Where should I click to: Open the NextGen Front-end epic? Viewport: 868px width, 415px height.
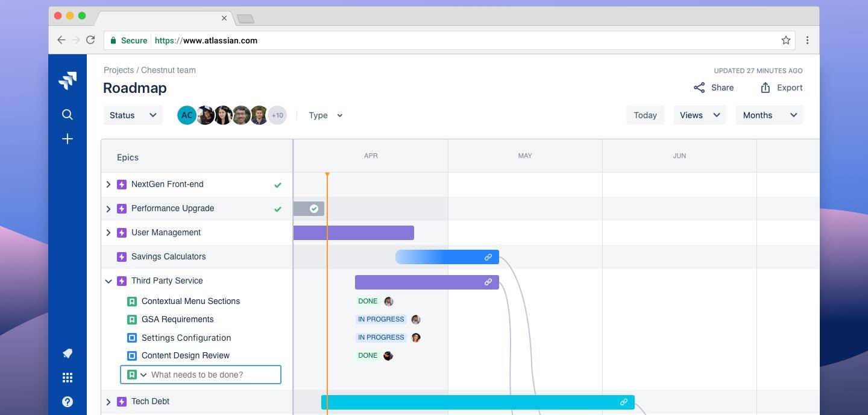click(x=168, y=185)
